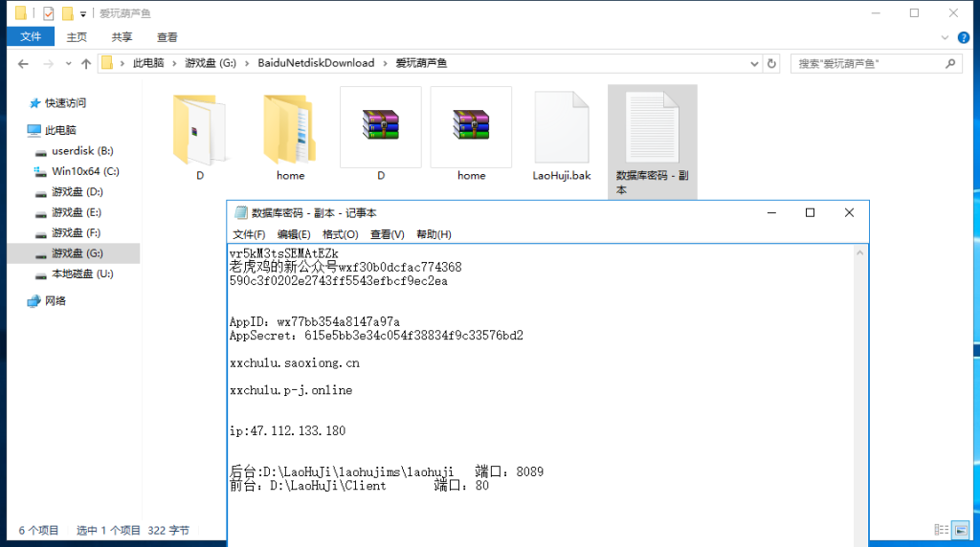
Task: Open recent locations dropdown arrow
Action: click(68, 64)
